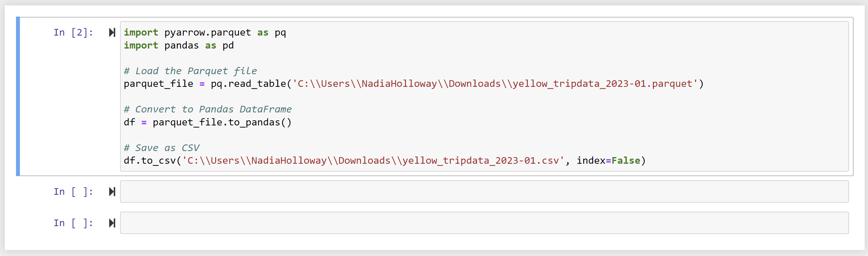Select the bottom cell's In [ ] prompt
This screenshot has height=256, width=868.
[73, 223]
